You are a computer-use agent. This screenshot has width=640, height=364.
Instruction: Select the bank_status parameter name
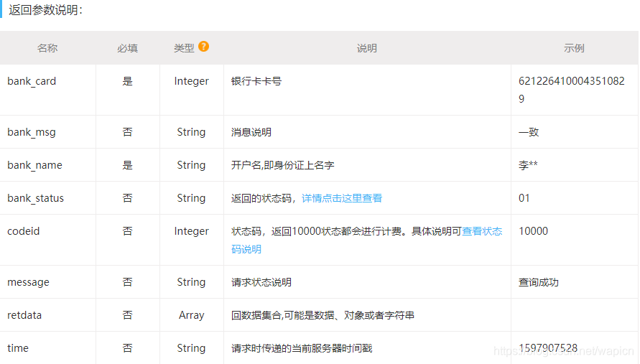[35, 198]
